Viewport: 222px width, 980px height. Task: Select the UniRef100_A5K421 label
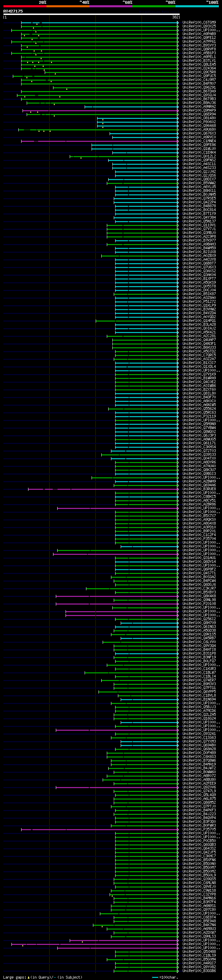(199, 332)
